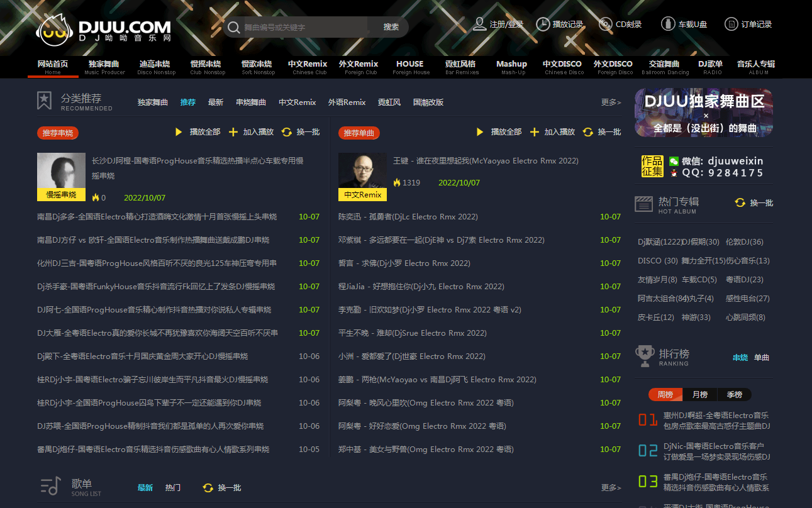This screenshot has height=508, width=812.
Task: Open ranking entry 01 惠州DJ啊超
Action: click(x=716, y=421)
